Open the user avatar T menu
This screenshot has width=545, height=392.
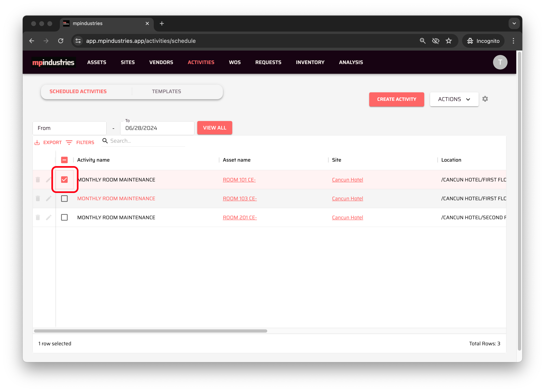pos(500,62)
